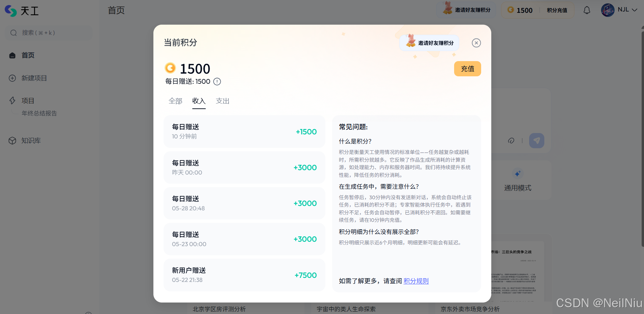Click the 天工 logo icon
This screenshot has height=314, width=644.
[10, 10]
